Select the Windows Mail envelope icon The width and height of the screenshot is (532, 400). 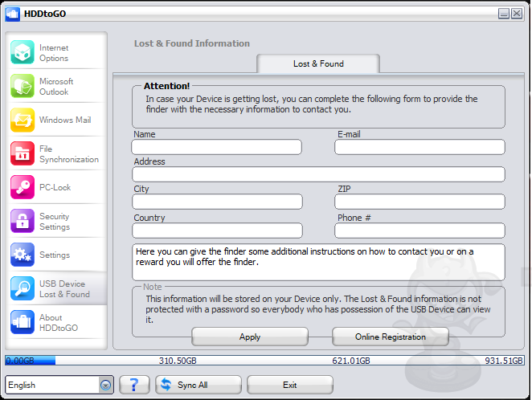click(23, 120)
